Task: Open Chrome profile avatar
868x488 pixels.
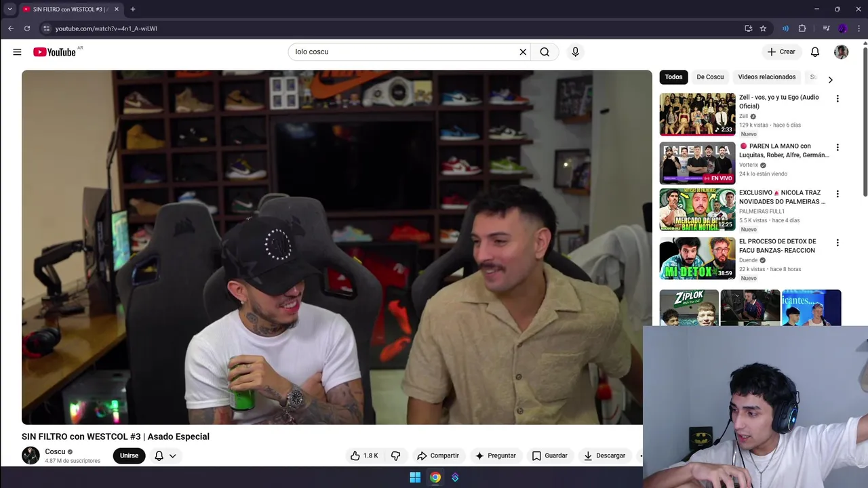Action: (x=842, y=28)
